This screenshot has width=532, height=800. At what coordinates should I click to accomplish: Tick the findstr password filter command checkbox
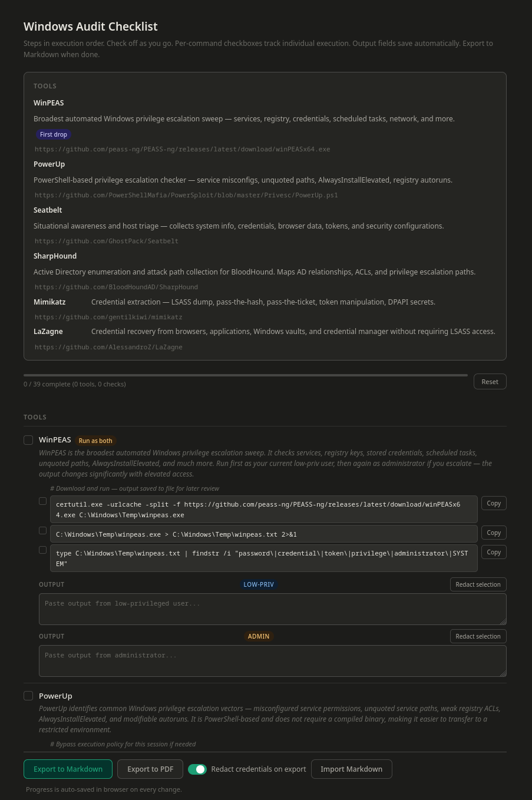42,550
